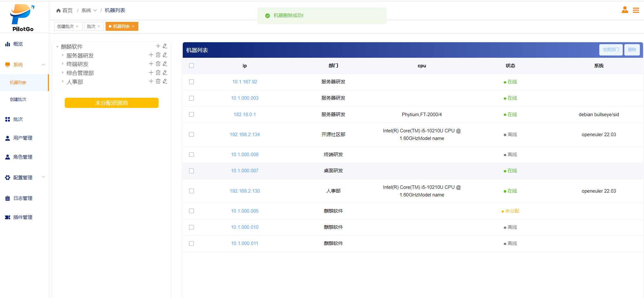Open the user profile icon
This screenshot has width=644, height=298.
[x=625, y=10]
